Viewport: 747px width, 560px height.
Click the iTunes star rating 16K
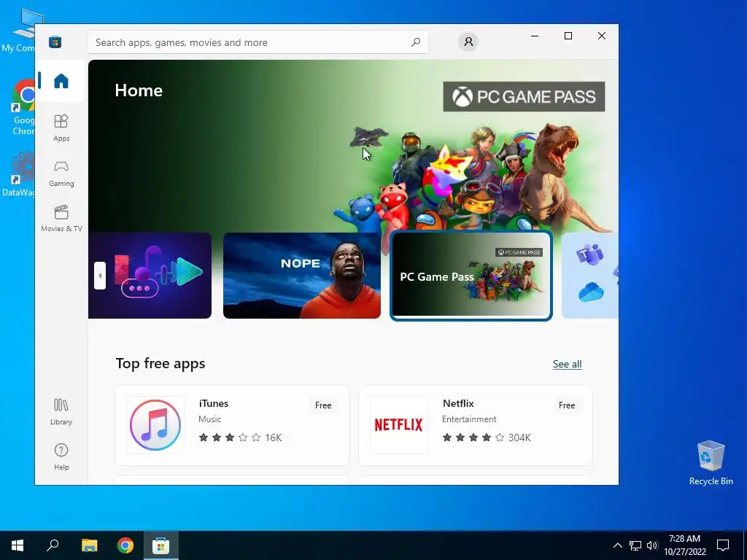240,437
